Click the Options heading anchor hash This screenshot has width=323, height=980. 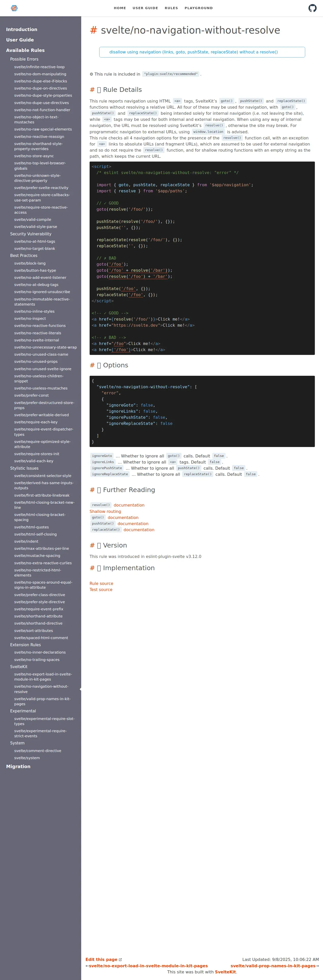click(x=92, y=365)
